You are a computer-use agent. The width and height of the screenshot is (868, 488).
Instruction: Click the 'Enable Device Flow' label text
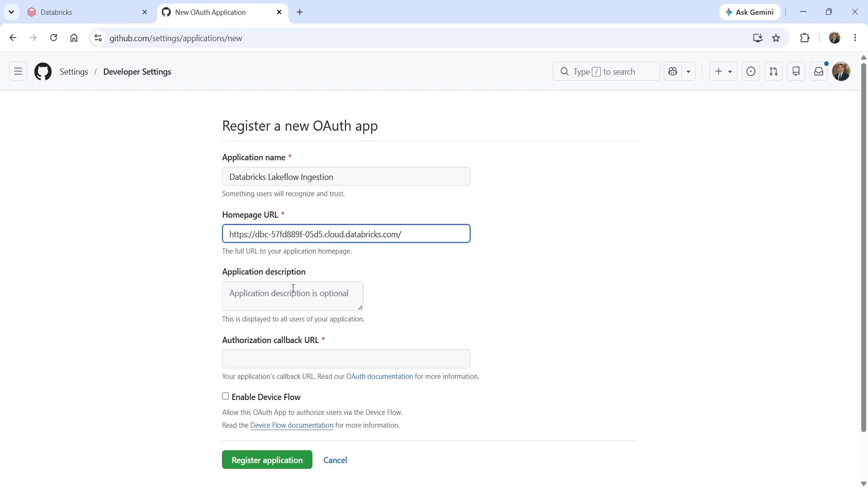[266, 397]
